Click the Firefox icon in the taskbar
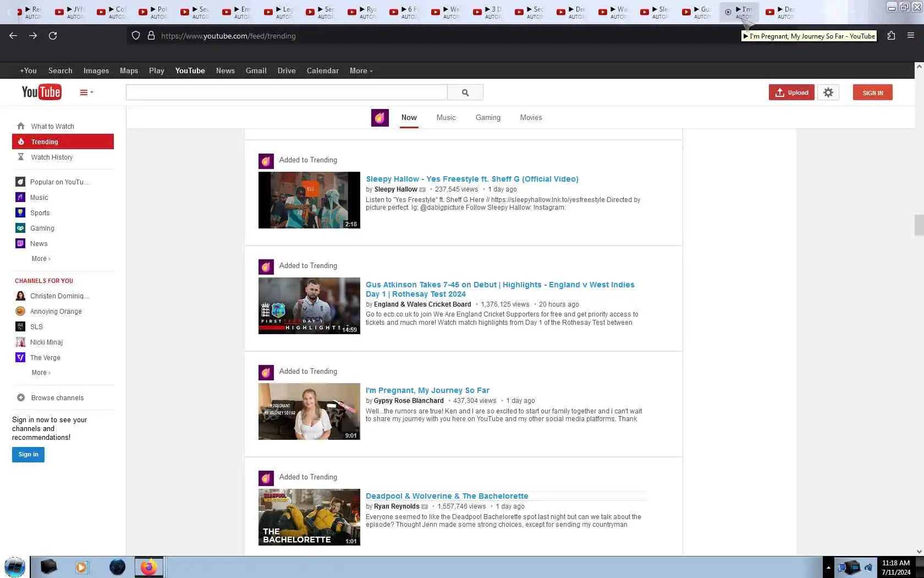This screenshot has width=924, height=578. (148, 567)
